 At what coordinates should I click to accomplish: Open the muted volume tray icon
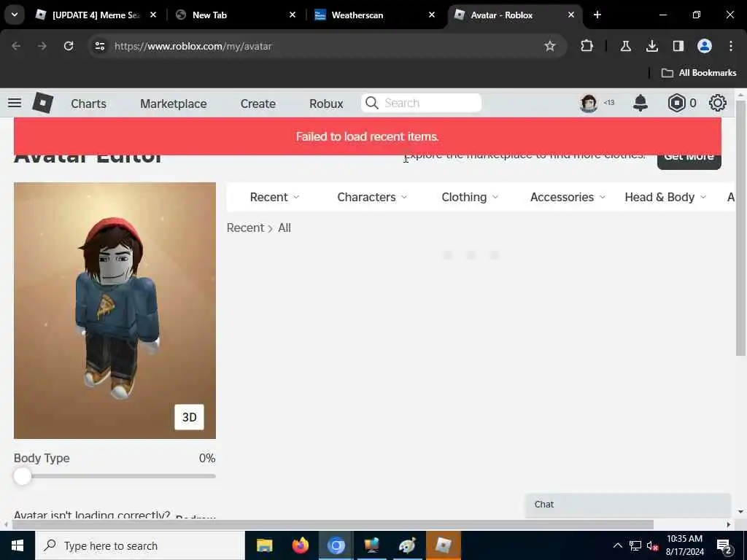[653, 545]
